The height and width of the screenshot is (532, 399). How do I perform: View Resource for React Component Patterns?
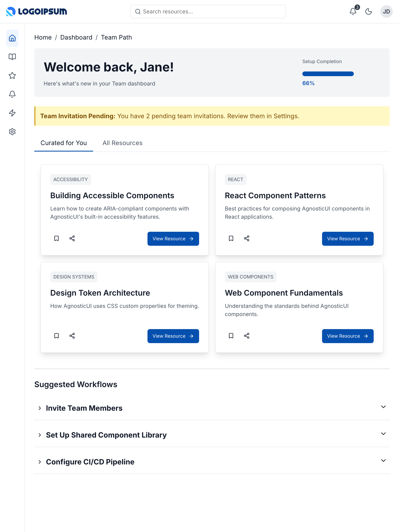coord(348,239)
